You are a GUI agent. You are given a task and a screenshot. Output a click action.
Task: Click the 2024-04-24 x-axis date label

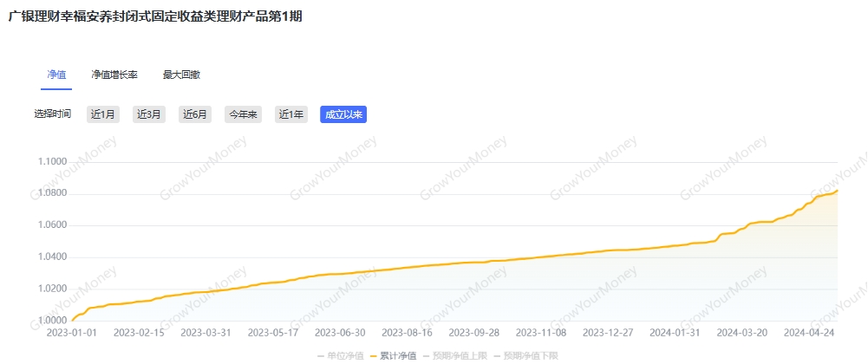pyautogui.click(x=807, y=332)
